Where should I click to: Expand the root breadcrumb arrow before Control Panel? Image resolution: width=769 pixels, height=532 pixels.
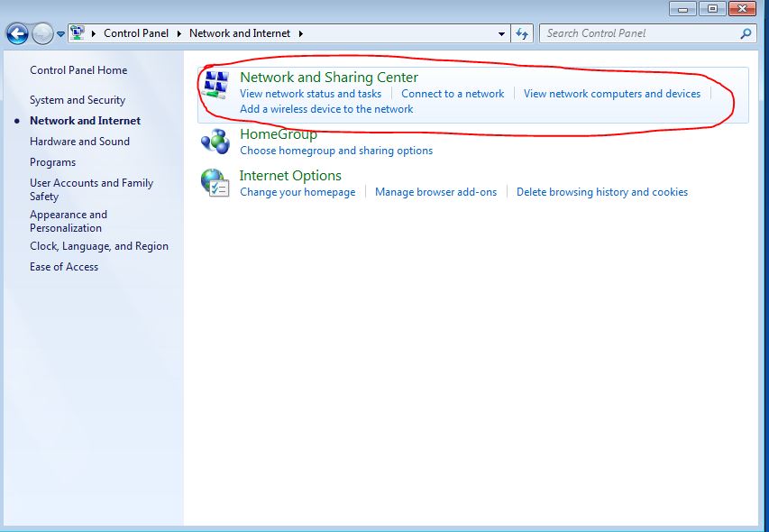coord(94,33)
